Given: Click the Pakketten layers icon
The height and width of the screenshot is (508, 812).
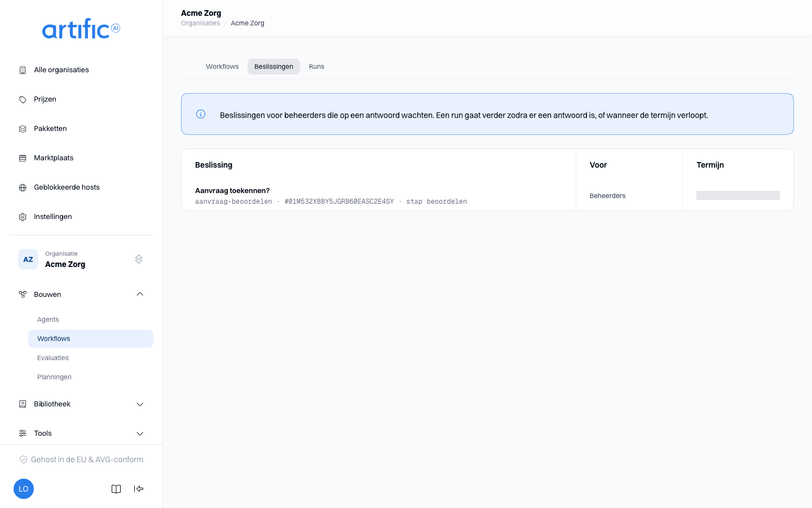Looking at the screenshot, I should click(x=23, y=129).
